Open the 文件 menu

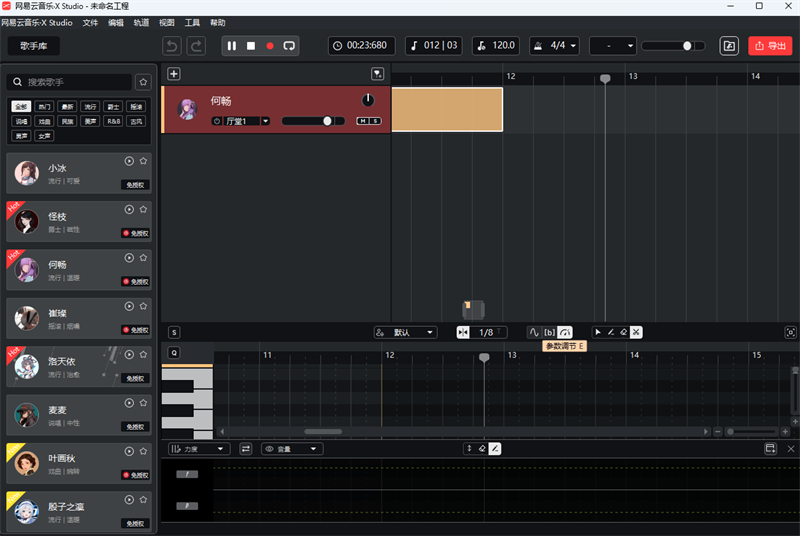(x=91, y=22)
